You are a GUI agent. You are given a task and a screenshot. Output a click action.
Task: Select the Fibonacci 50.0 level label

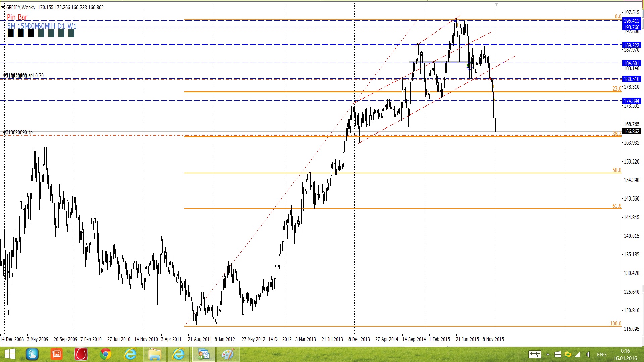click(x=617, y=170)
